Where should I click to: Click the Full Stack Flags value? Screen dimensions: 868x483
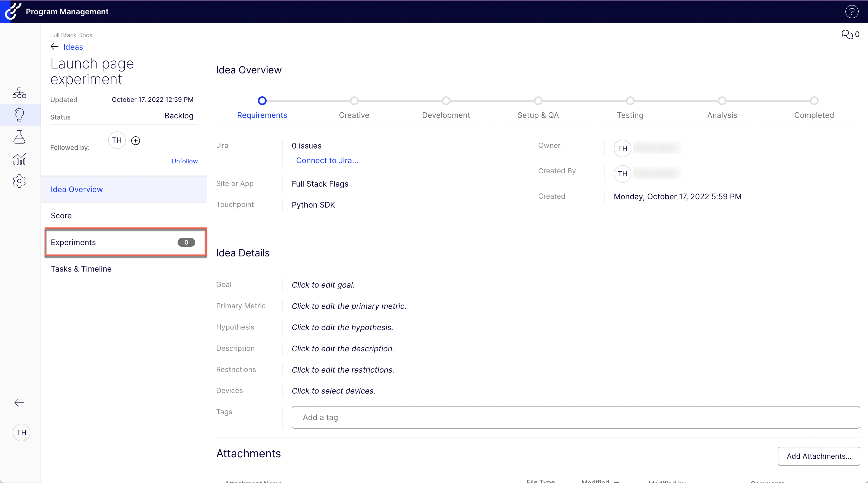pos(320,184)
